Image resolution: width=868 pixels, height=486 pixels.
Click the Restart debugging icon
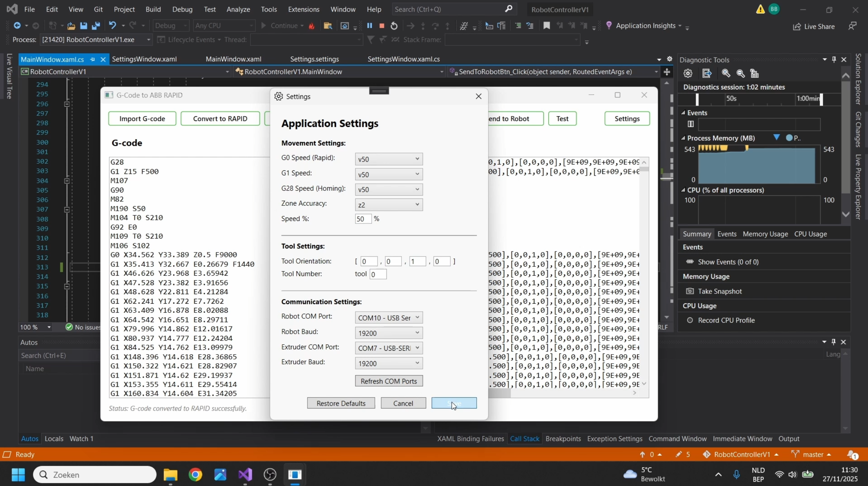click(394, 26)
